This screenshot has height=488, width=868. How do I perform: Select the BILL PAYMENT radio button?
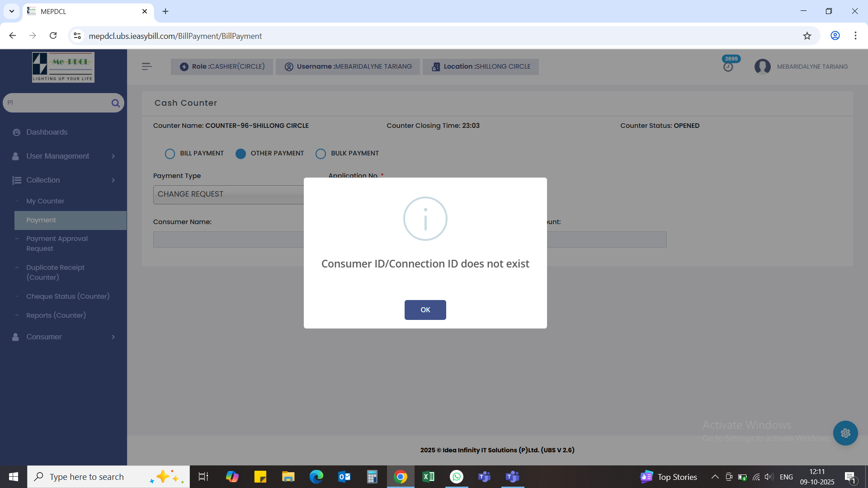click(x=170, y=154)
